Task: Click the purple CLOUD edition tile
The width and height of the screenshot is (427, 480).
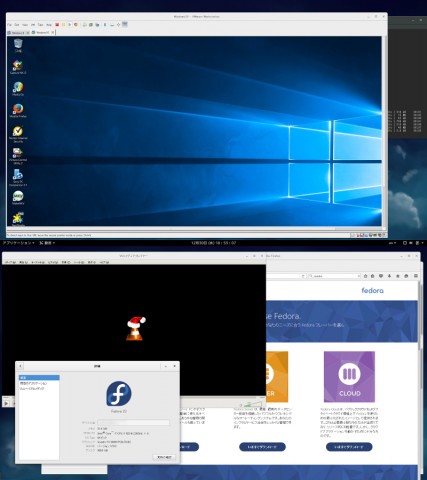Action: (x=349, y=377)
